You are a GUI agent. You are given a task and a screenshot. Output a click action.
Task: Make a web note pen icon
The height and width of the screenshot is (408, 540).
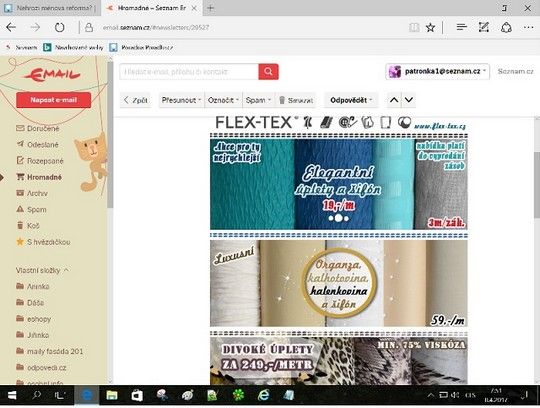[484, 27]
